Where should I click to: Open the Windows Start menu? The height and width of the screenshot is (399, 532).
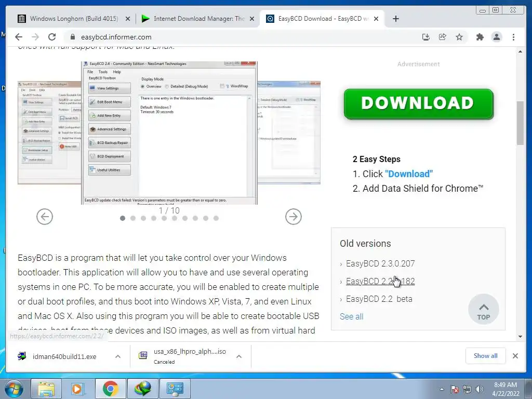pos(14,389)
